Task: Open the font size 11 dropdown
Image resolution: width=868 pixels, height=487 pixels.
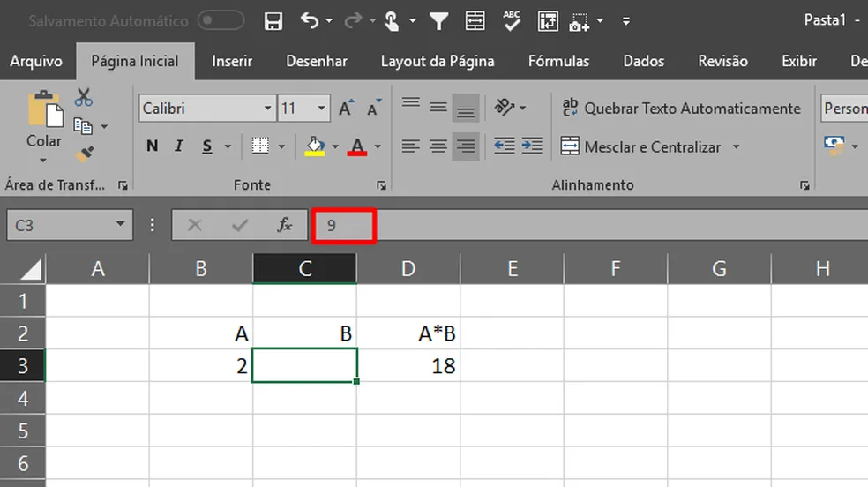Action: [x=321, y=108]
